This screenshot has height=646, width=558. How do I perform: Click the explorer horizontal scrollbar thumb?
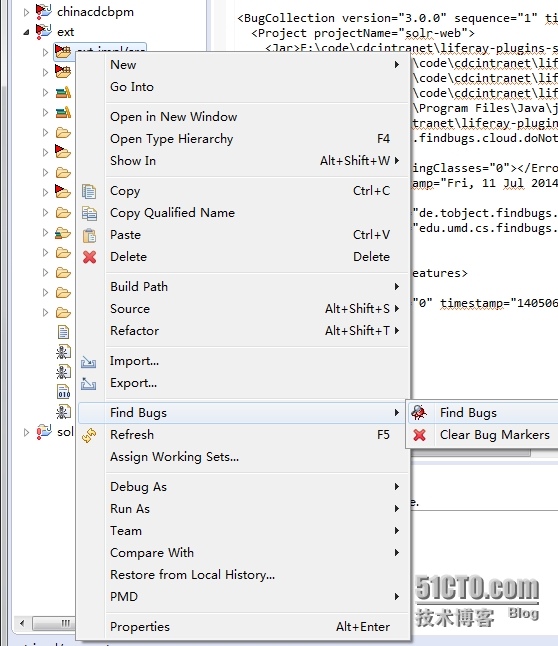tap(54, 623)
